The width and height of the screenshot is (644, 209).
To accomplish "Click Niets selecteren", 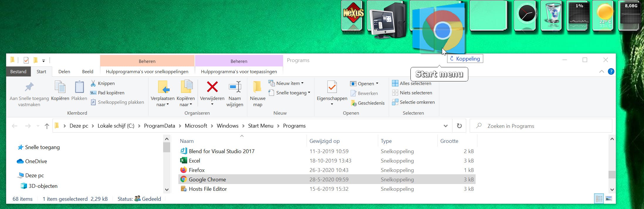I will tap(412, 93).
